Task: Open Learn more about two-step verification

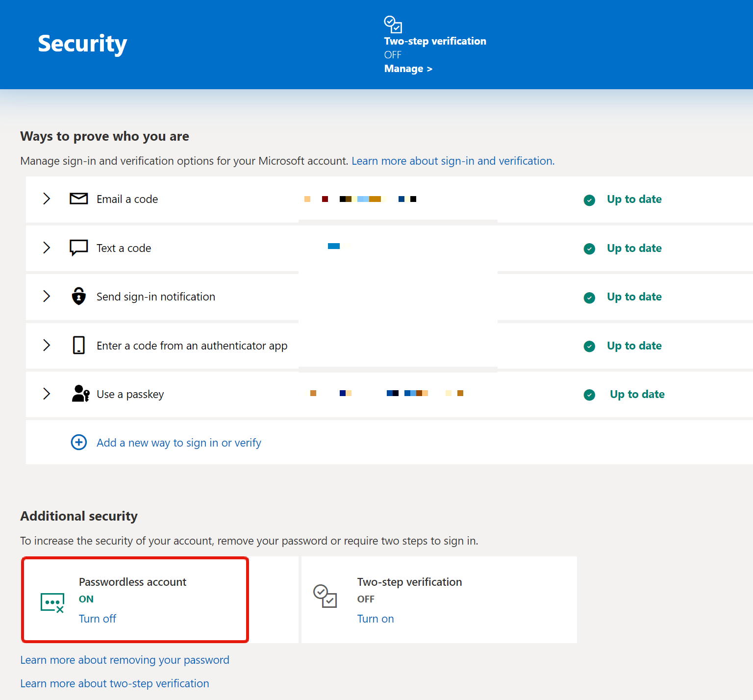Action: click(115, 683)
